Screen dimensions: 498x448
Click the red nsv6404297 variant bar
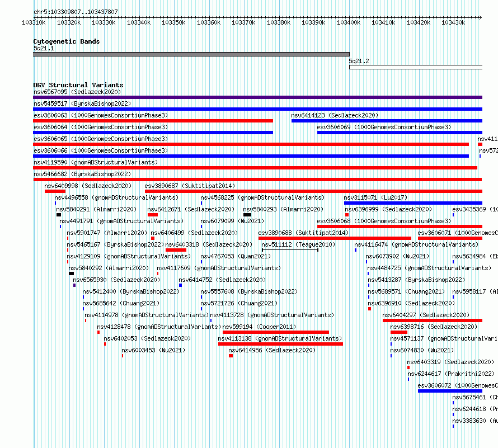click(x=433, y=320)
